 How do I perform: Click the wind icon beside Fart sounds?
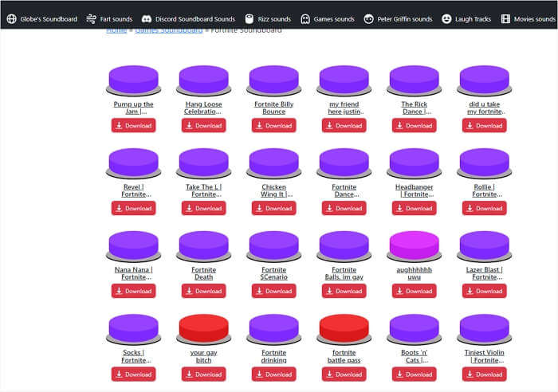click(x=92, y=18)
